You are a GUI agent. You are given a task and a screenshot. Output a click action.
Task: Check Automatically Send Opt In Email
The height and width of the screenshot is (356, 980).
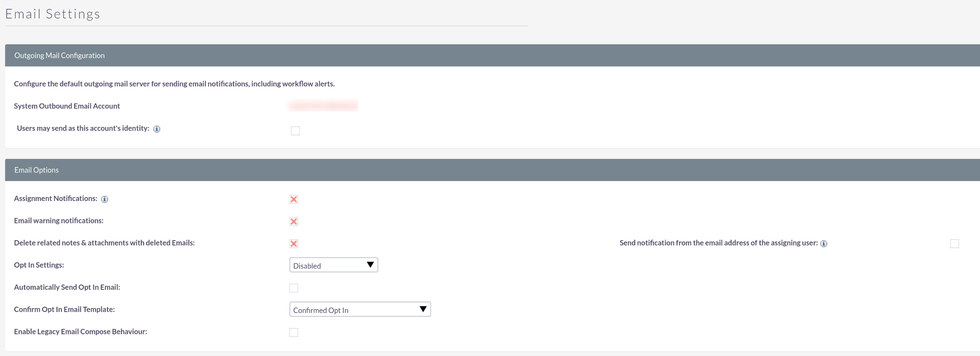point(294,288)
